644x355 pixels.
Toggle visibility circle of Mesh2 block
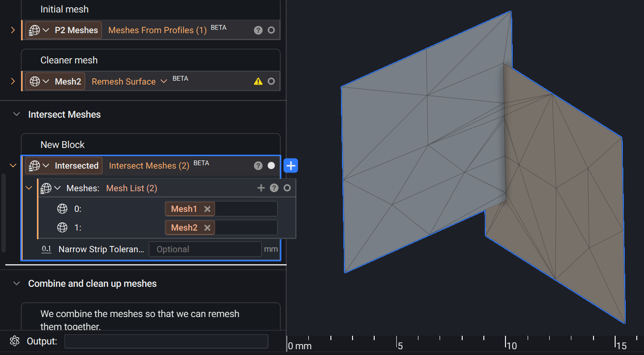point(271,82)
